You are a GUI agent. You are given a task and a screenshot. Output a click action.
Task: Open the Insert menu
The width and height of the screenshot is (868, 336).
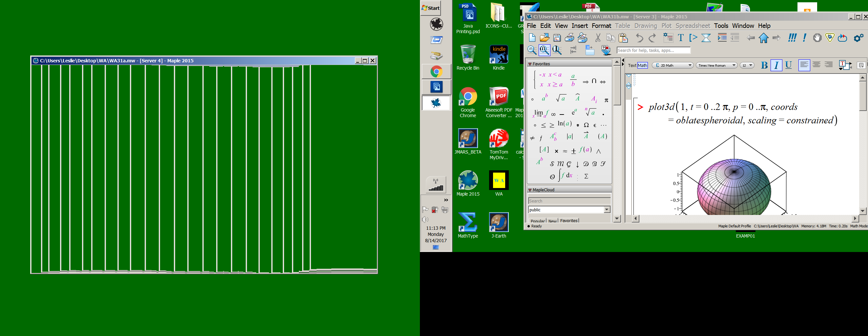pos(580,26)
